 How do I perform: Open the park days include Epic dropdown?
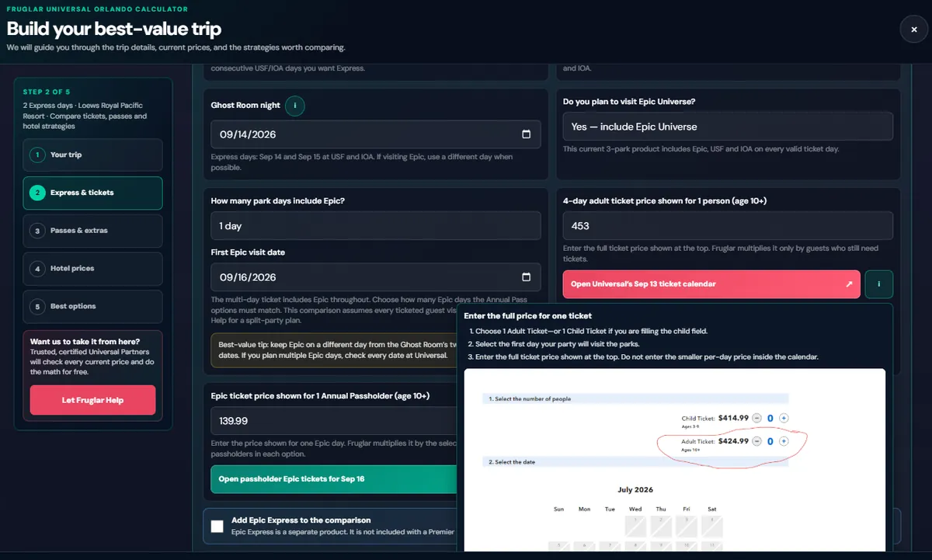[x=376, y=226]
